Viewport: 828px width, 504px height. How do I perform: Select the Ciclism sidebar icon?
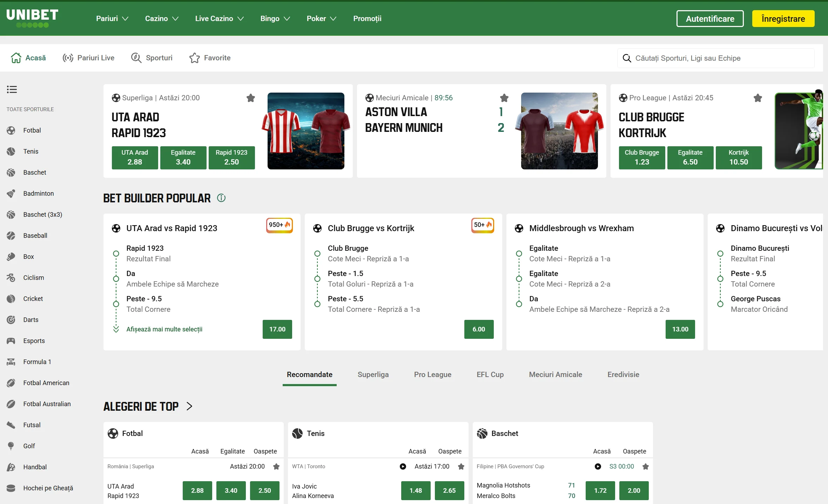point(11,278)
